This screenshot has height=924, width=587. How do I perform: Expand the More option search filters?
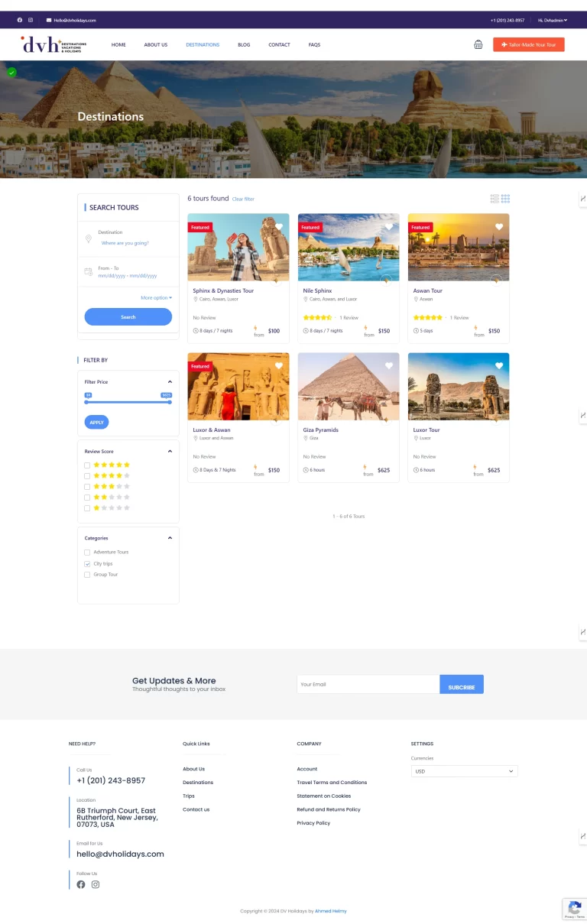pyautogui.click(x=156, y=298)
